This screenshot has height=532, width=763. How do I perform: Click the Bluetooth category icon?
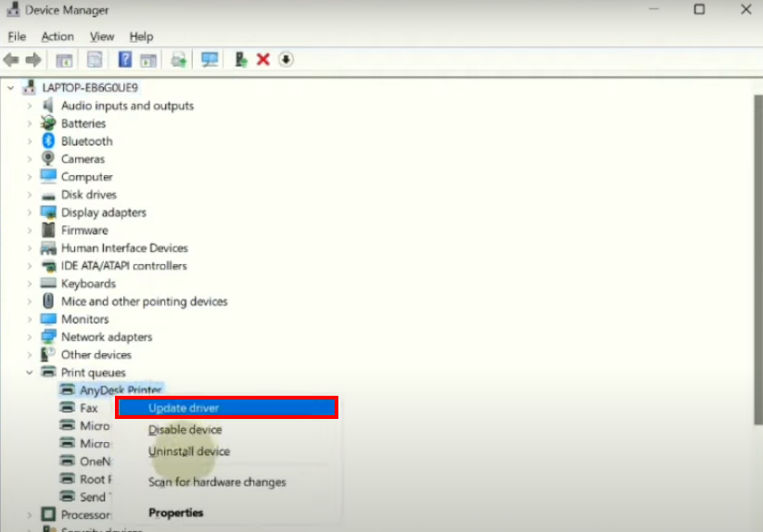48,141
